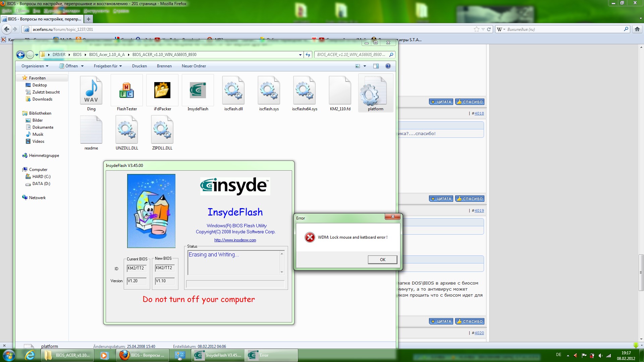Select the FlashTester application icon
The width and height of the screenshot is (644, 362).
[x=127, y=90]
